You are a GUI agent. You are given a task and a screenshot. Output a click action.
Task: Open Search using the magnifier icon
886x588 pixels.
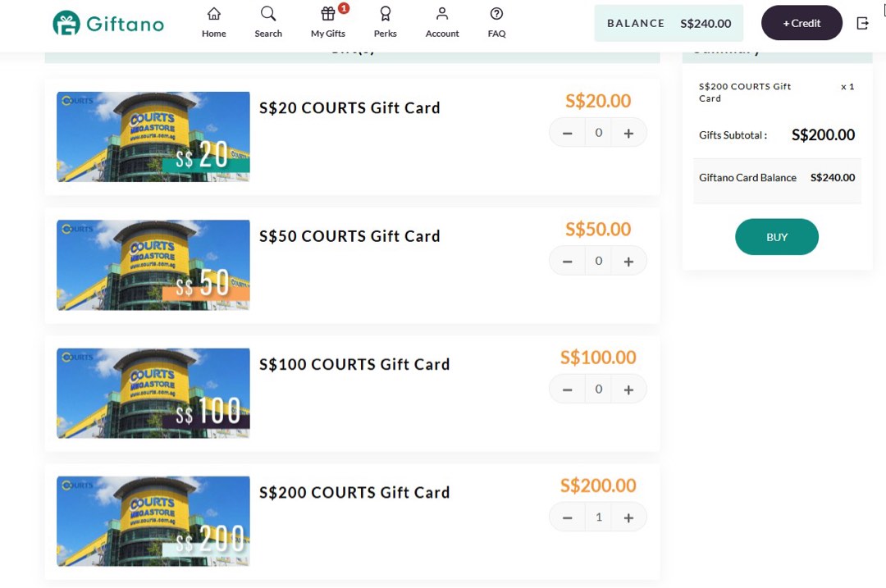(x=267, y=14)
